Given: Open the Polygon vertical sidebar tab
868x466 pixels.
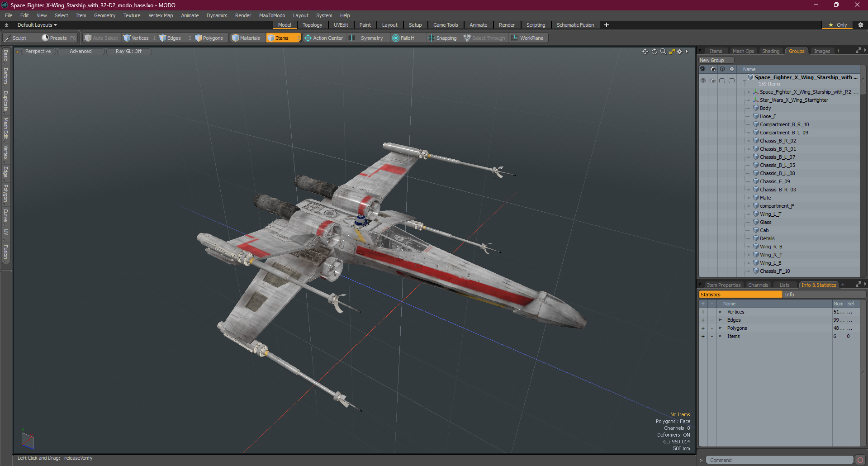Looking at the screenshot, I should click(6, 193).
